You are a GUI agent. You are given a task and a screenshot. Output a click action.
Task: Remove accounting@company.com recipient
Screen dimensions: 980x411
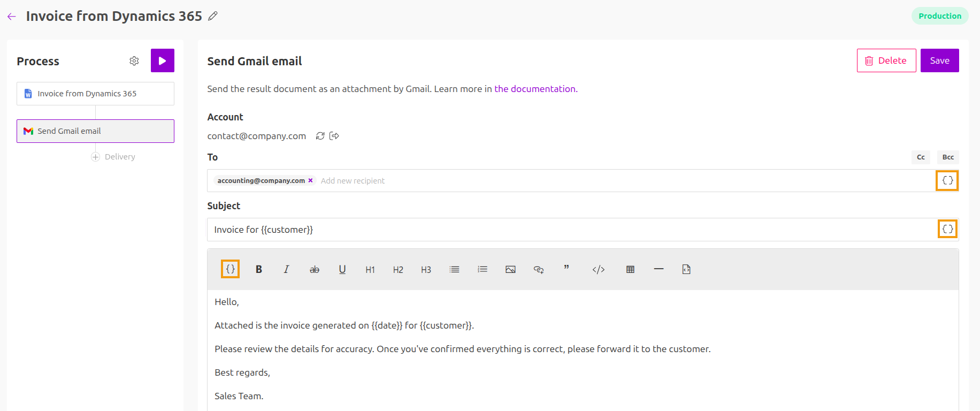tap(310, 181)
